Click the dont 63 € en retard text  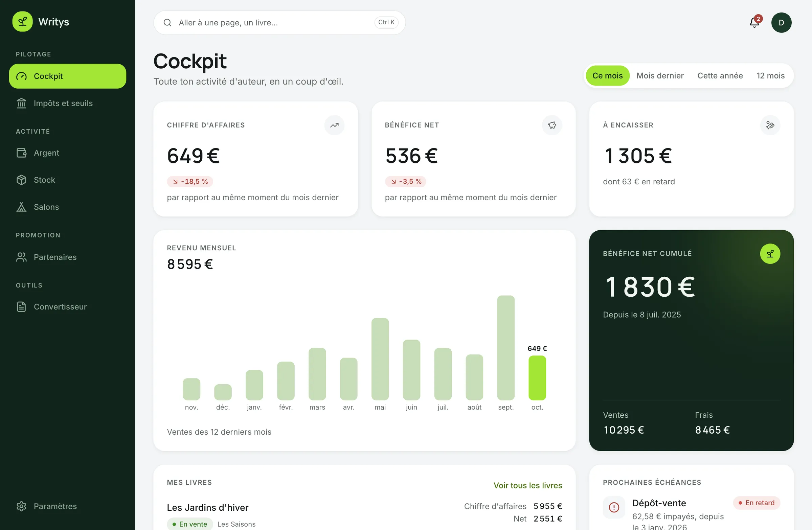pyautogui.click(x=639, y=182)
